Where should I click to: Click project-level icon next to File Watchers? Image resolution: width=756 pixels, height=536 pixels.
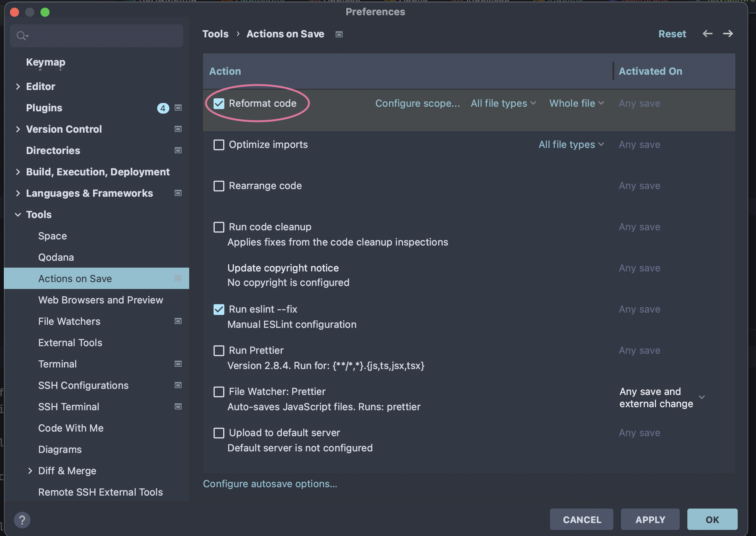tap(178, 321)
